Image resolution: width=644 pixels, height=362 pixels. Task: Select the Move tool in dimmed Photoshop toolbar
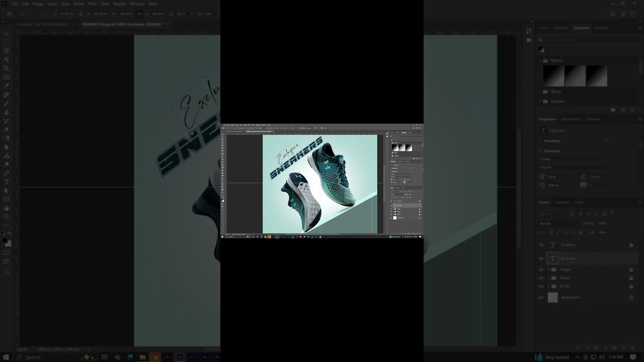7,33
